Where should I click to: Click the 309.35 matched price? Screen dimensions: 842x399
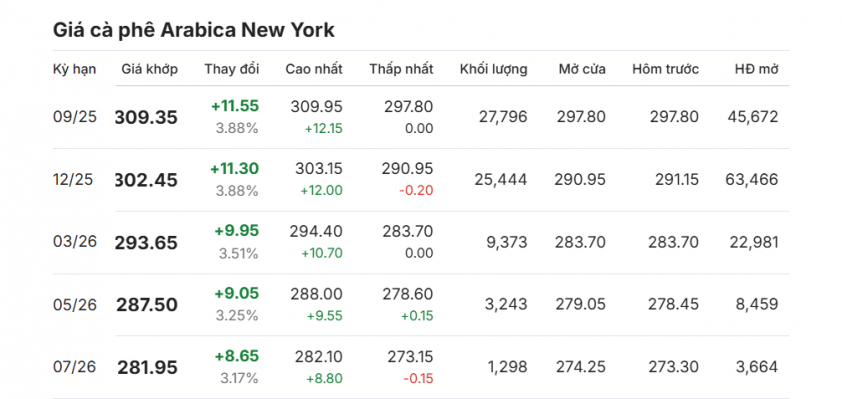146,117
